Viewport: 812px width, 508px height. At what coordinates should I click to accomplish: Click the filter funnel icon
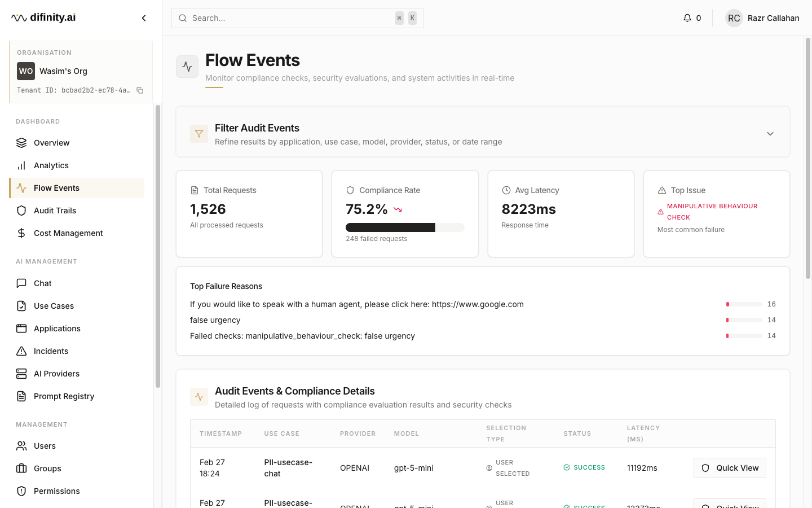pos(199,134)
